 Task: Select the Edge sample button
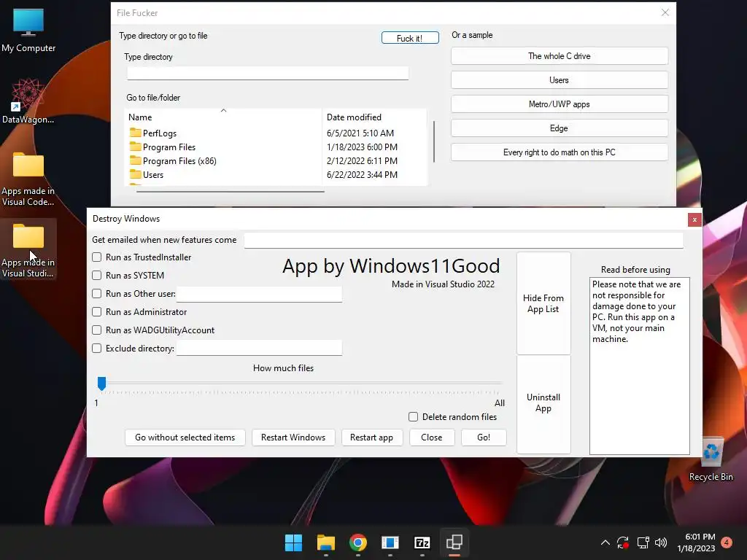point(559,128)
